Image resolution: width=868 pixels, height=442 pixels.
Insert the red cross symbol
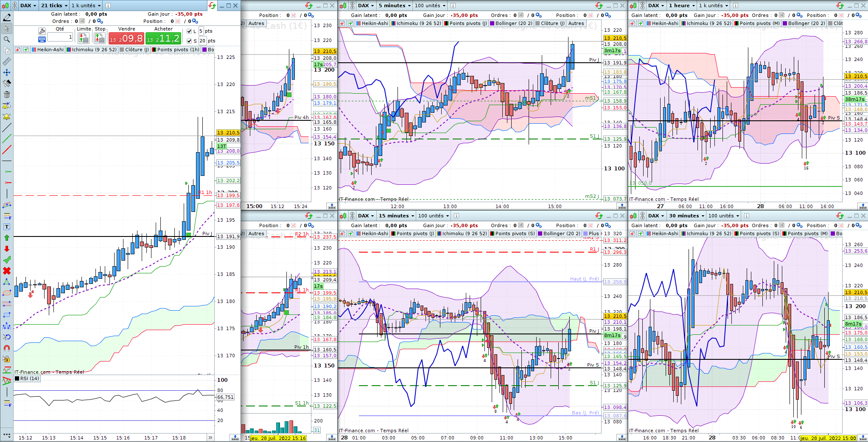point(7,271)
